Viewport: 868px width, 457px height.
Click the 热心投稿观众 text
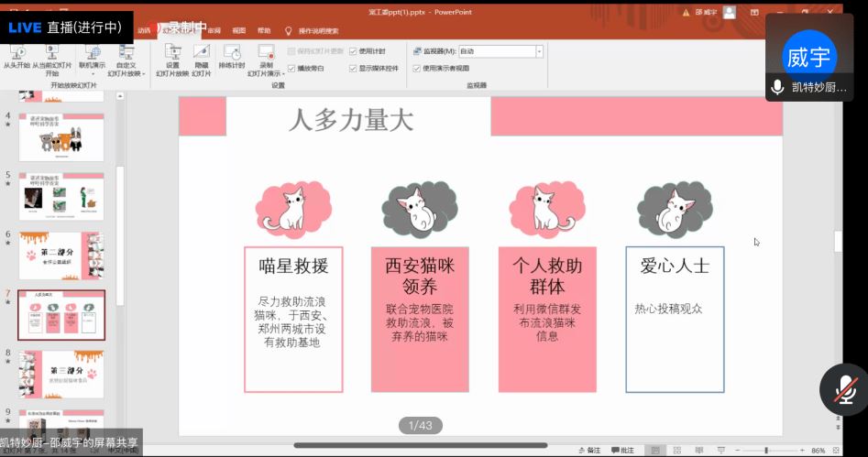[668, 309]
